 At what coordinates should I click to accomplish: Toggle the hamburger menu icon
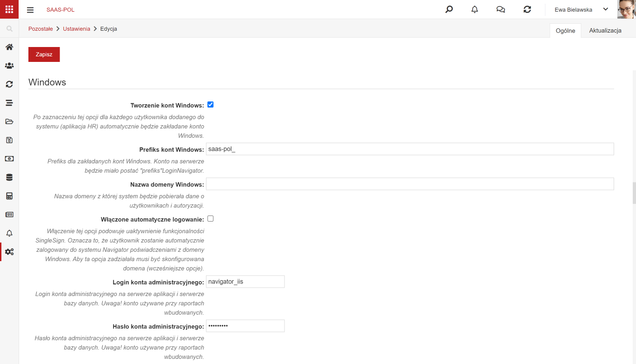point(30,10)
